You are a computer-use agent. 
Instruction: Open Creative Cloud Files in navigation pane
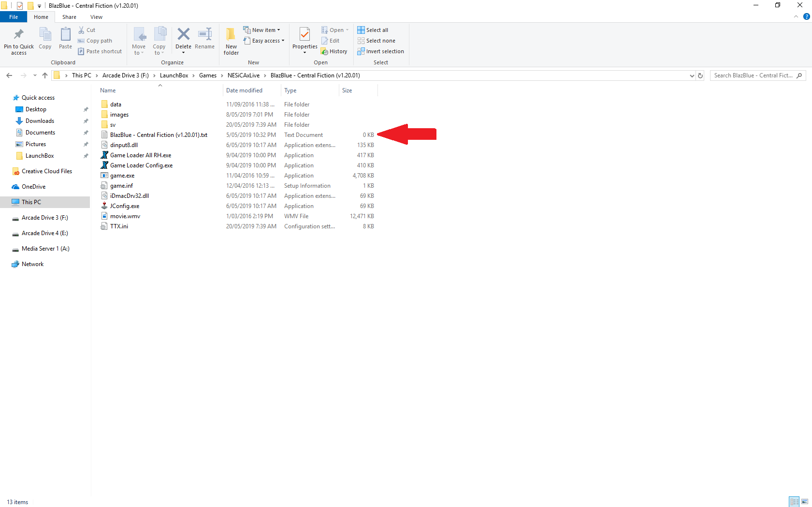(x=47, y=171)
